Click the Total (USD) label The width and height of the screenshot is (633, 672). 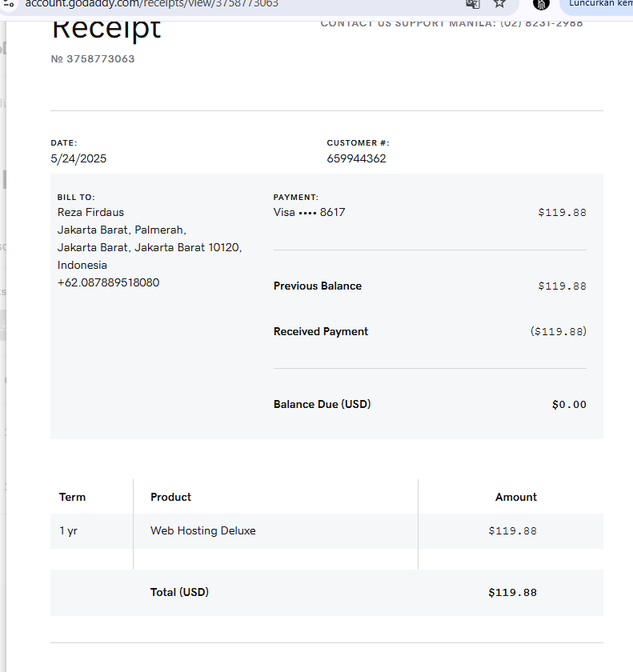point(179,593)
